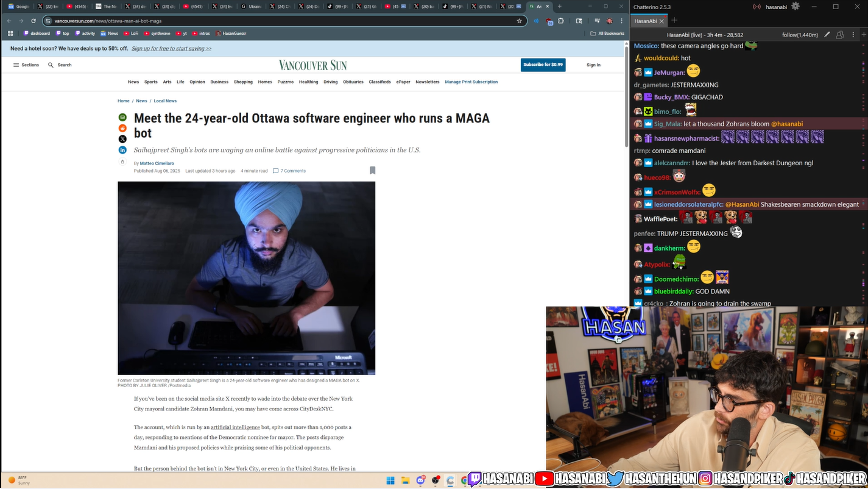Open the browser Extensions puzzle icon

click(x=561, y=21)
